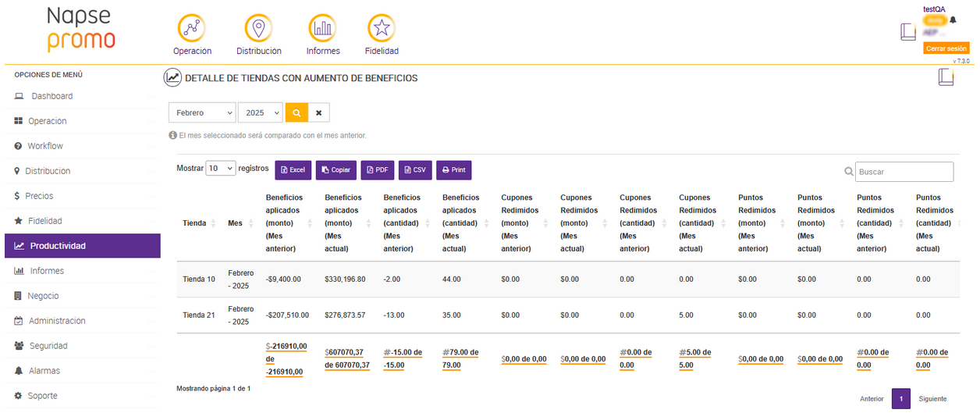Open the Informes chart icon
Screen dimensions: 980x413
pos(322,29)
